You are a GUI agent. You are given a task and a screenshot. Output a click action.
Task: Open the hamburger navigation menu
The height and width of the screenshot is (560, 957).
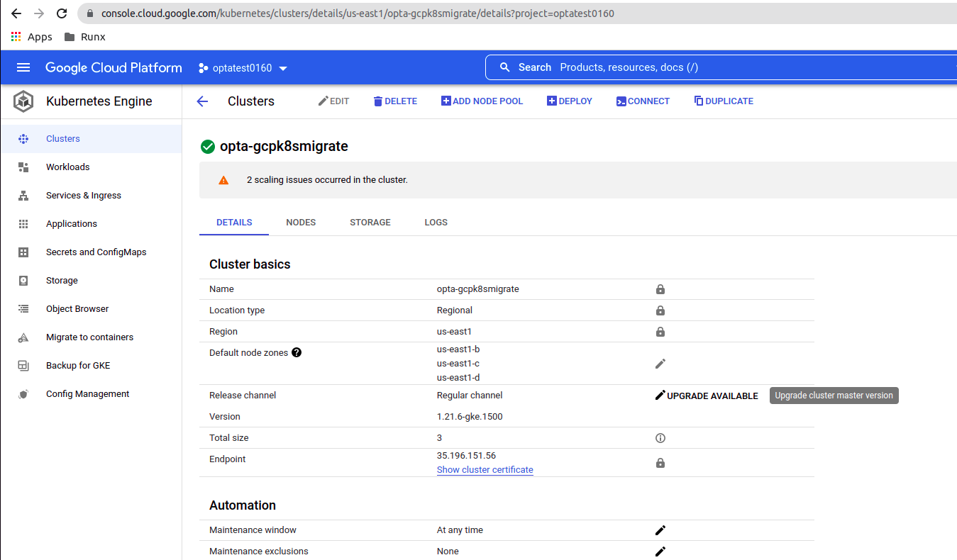tap(23, 67)
